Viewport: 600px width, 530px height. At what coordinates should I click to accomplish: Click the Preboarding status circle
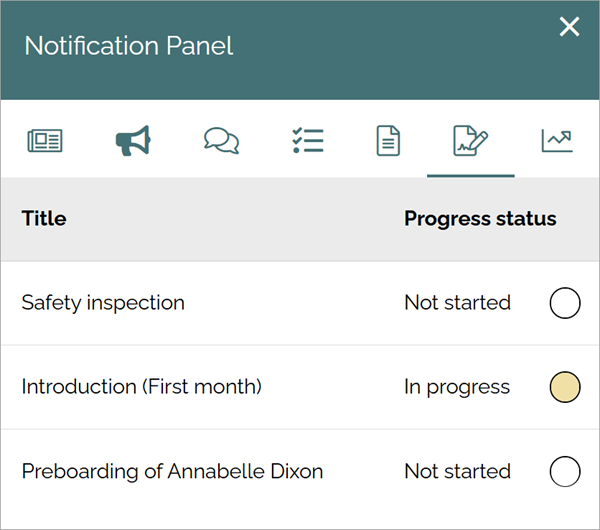pyautogui.click(x=565, y=471)
